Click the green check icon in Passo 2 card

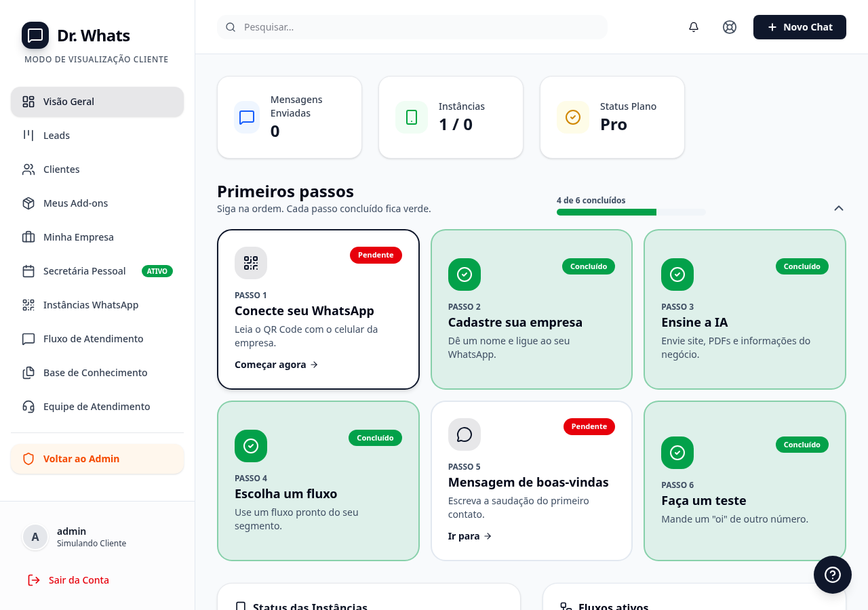[465, 274]
